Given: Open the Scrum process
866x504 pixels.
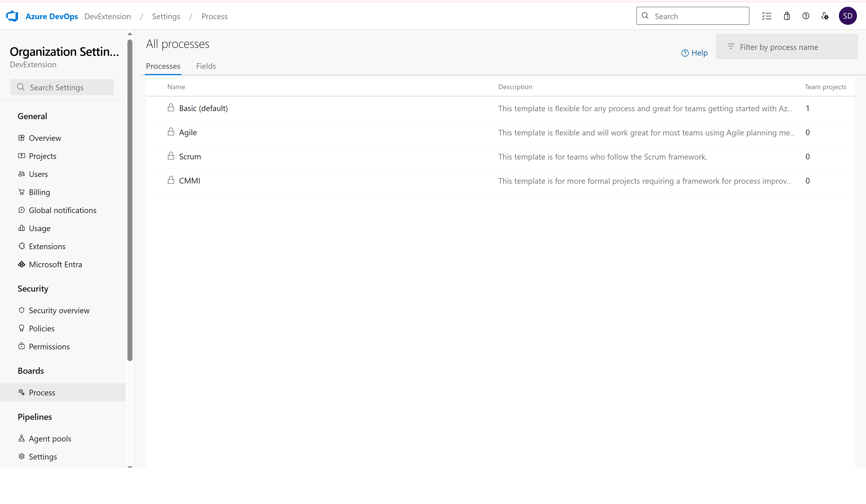Looking at the screenshot, I should pyautogui.click(x=190, y=157).
